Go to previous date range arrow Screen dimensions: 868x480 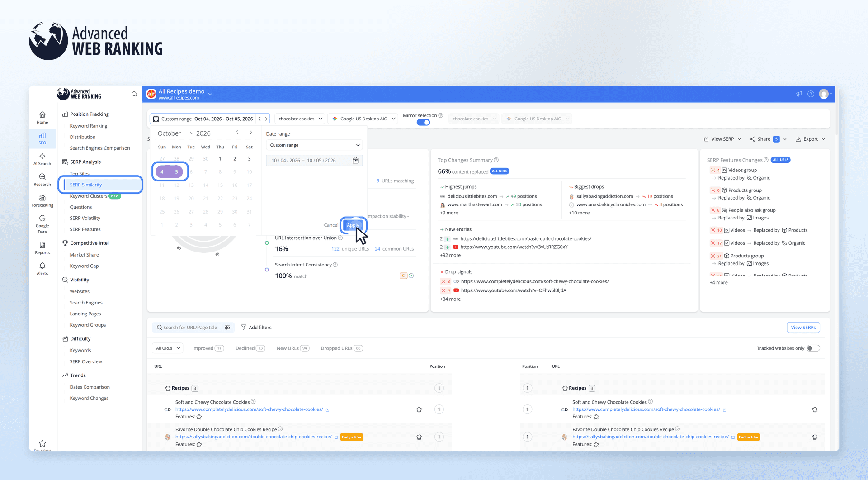pyautogui.click(x=259, y=119)
